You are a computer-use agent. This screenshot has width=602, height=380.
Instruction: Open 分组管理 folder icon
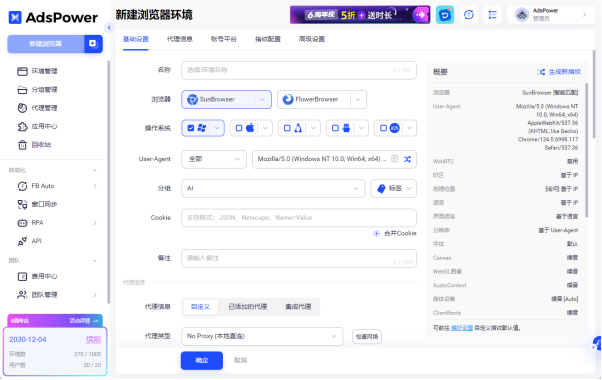point(22,89)
